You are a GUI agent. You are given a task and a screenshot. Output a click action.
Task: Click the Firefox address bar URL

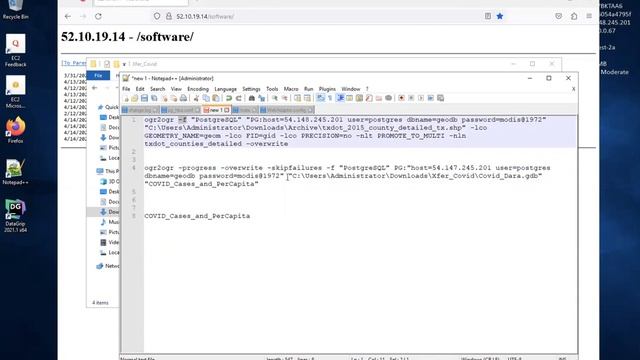point(205,16)
